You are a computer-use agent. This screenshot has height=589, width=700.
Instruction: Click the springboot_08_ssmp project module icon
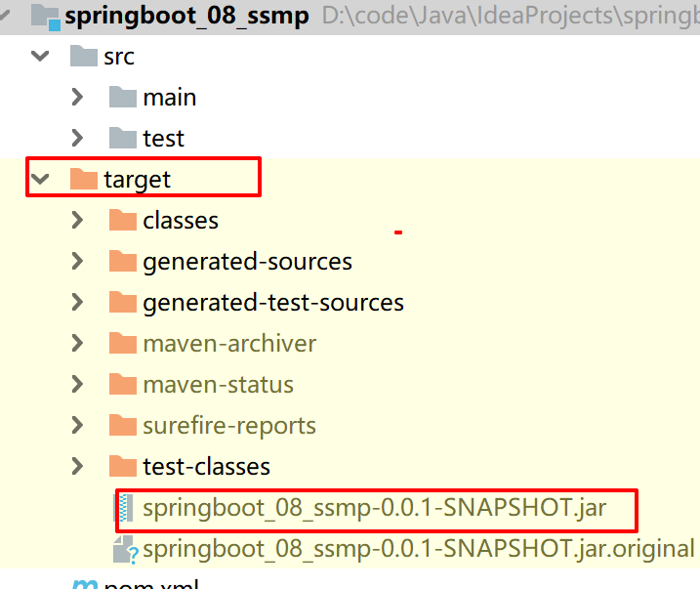[45, 17]
